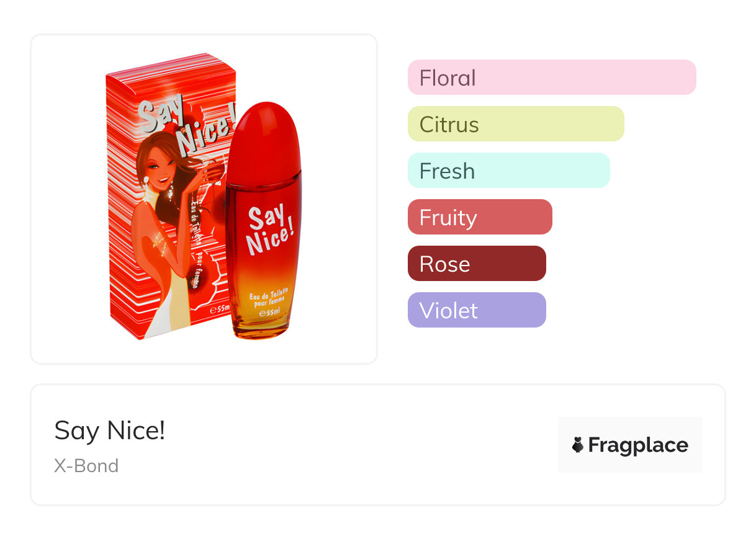The width and height of the screenshot is (756, 536).
Task: Click the 55ml marking on the bottle
Action: [x=269, y=313]
